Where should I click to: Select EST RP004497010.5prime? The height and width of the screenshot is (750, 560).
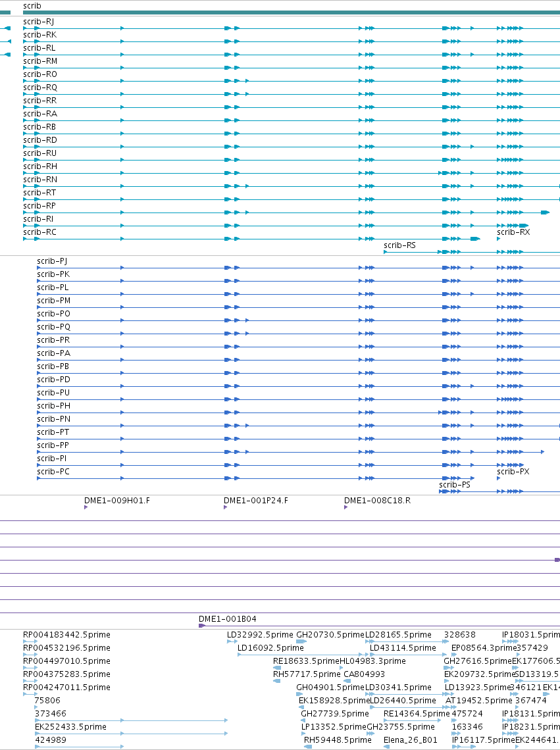click(66, 661)
